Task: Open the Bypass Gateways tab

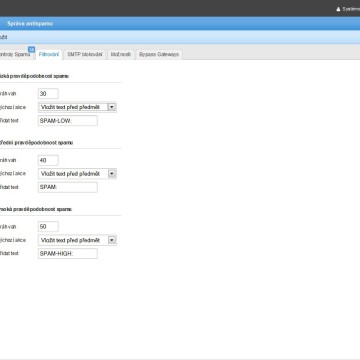Action: 159,54
